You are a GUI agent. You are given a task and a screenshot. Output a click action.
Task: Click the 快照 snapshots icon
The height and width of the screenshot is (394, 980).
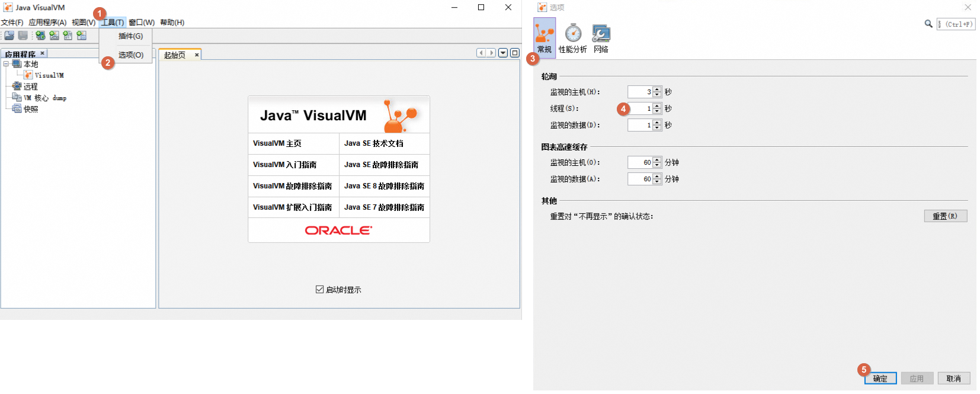click(17, 109)
